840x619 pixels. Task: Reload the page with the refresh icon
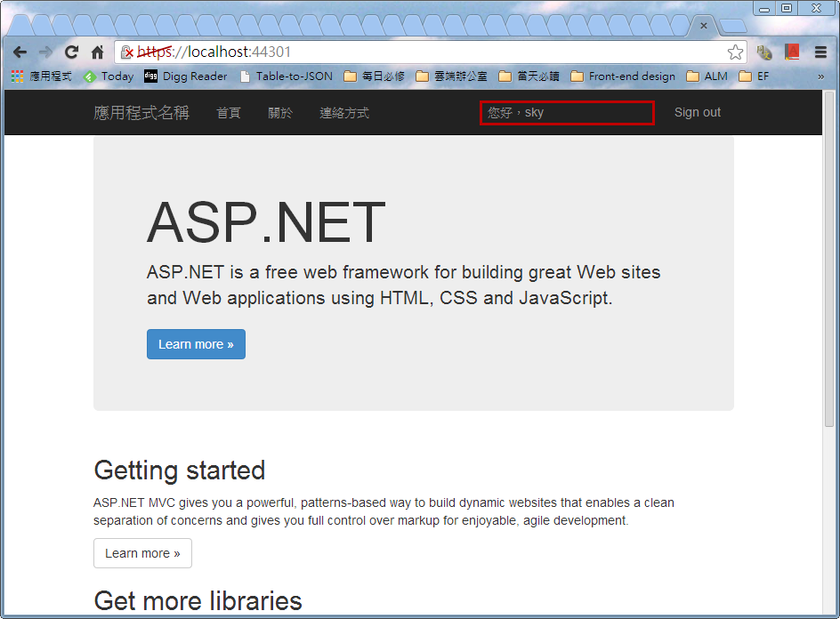click(x=71, y=52)
